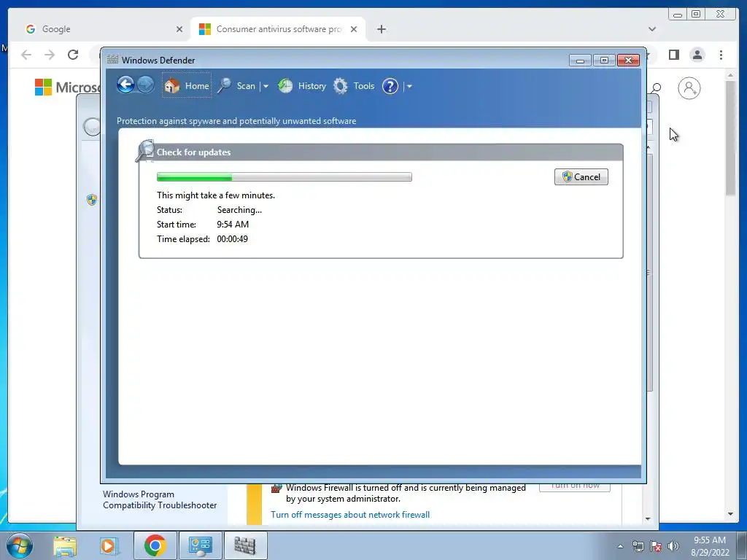Click the update check progress bar
The height and width of the screenshot is (560, 747).
tap(285, 177)
